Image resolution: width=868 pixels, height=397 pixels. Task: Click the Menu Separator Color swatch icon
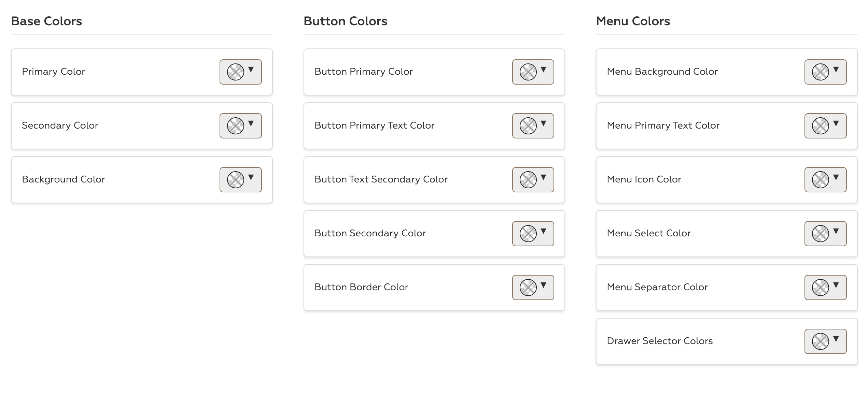click(820, 288)
